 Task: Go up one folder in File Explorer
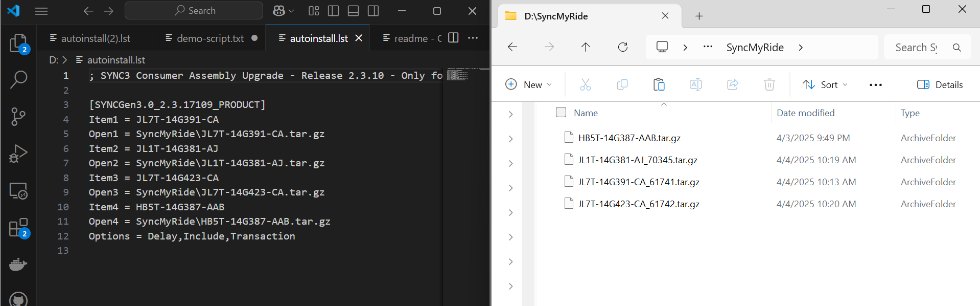point(586,47)
